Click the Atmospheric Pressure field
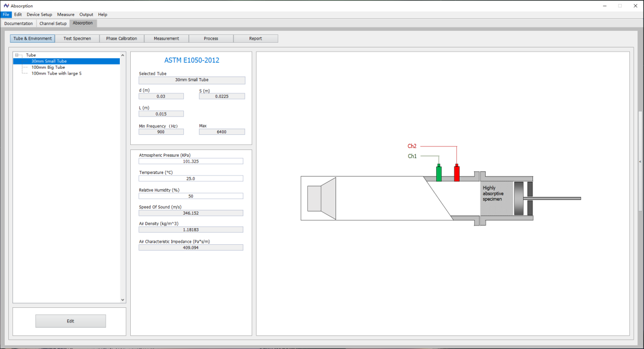Screen dimensions: 644x349 click(x=191, y=161)
